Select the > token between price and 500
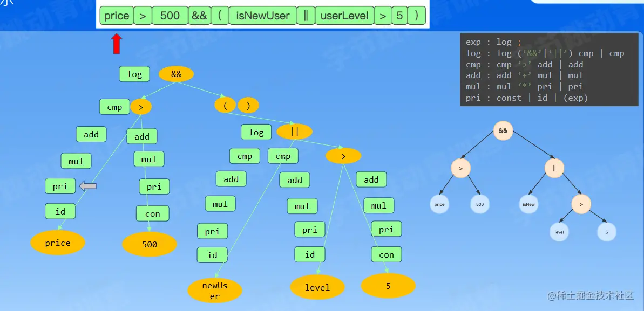The image size is (644, 311). click(x=143, y=16)
